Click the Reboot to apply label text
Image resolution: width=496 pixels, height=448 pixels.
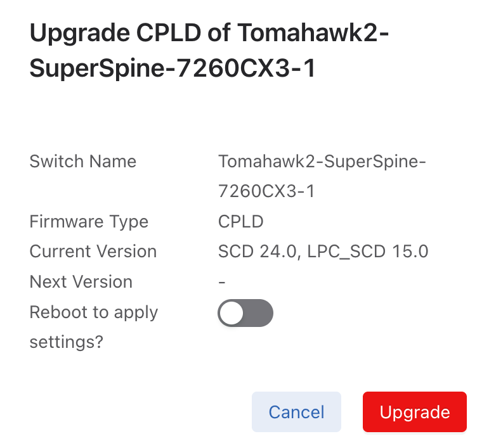tap(93, 312)
